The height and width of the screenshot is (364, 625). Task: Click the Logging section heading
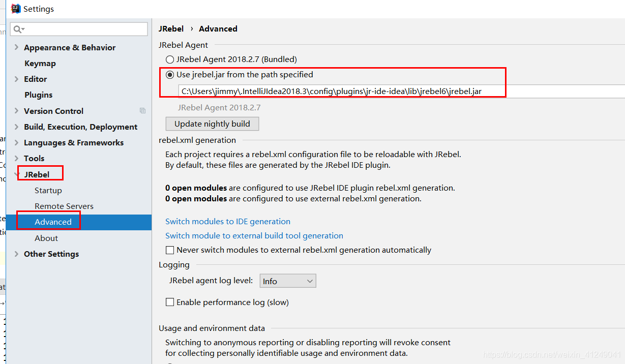point(174,265)
